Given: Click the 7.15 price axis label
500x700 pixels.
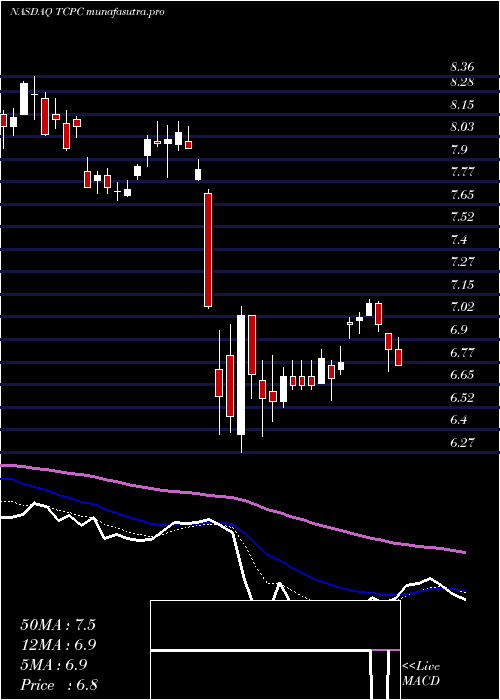Looking at the screenshot, I should tap(462, 284).
